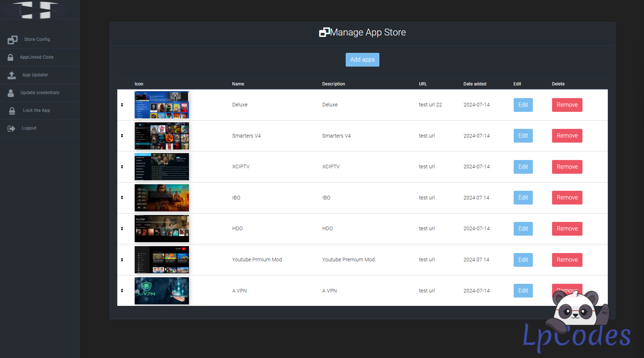Image resolution: width=644 pixels, height=358 pixels.
Task: Open the Update credentials menu item
Action: click(x=40, y=93)
